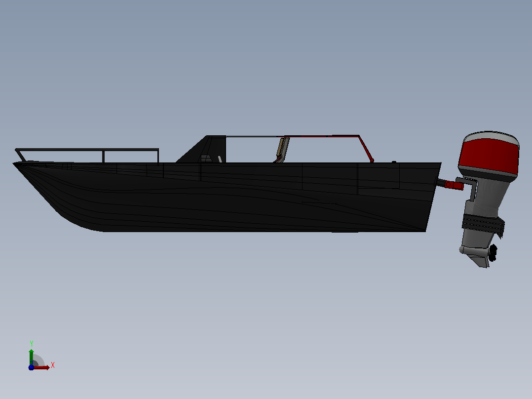Select the small cleat on rear deck
532x399 pixels.
(394, 162)
